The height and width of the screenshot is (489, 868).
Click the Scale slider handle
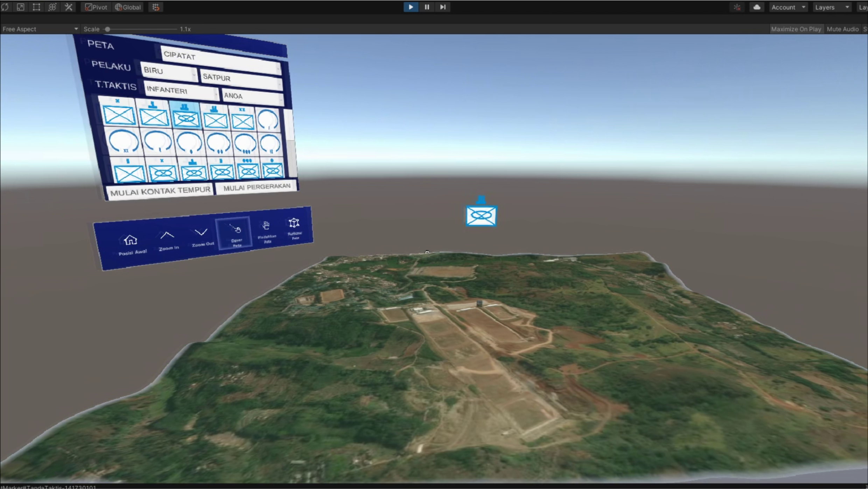click(108, 29)
